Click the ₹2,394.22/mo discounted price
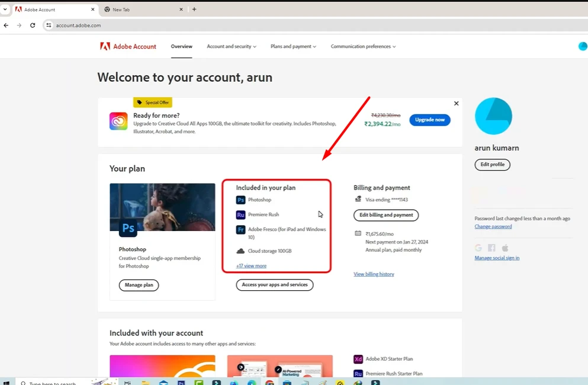Viewport: 588px width, 385px height. coord(382,124)
